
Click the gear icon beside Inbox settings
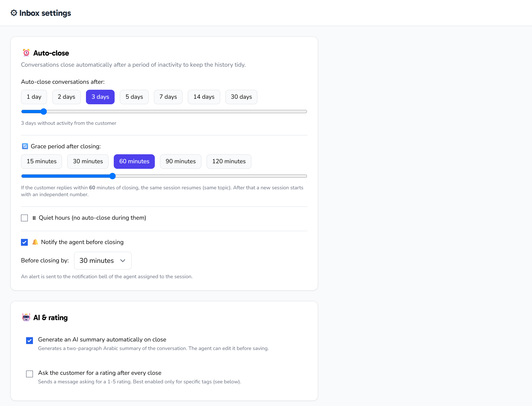click(x=14, y=13)
